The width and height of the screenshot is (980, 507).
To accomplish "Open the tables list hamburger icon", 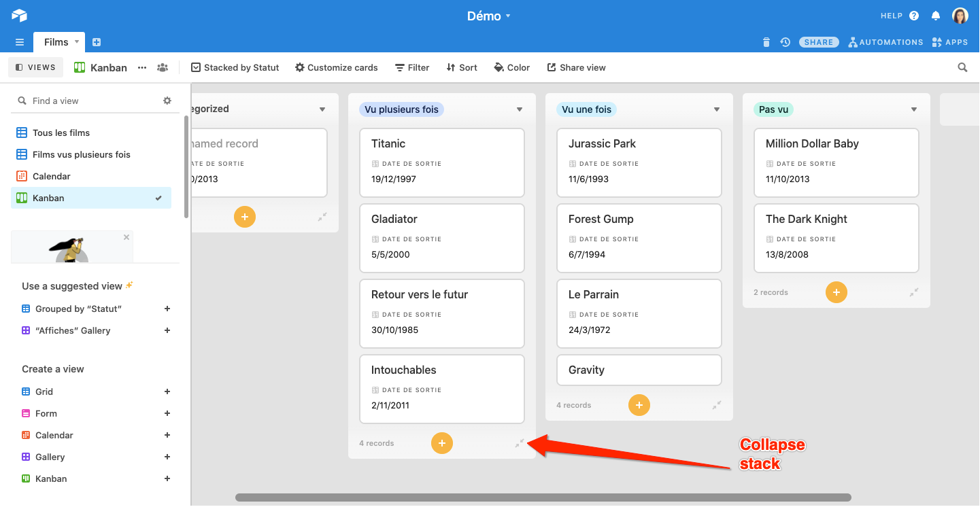I will click(x=20, y=42).
